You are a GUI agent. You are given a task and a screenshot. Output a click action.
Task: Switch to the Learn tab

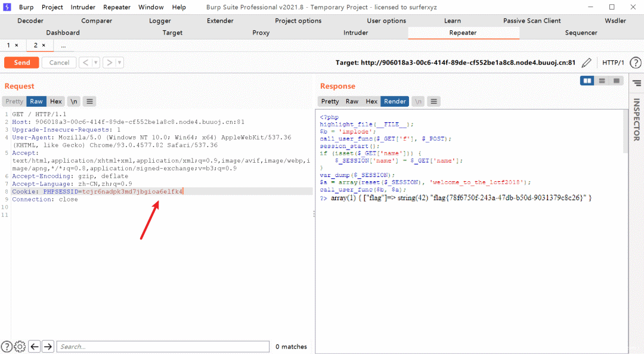click(x=452, y=20)
